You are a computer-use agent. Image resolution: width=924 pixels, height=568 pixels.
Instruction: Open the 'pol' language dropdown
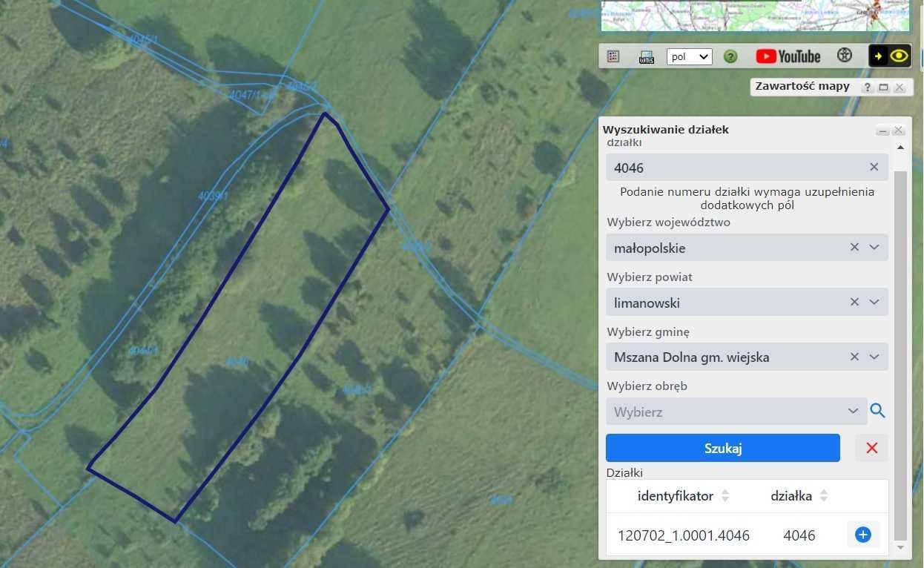(689, 57)
